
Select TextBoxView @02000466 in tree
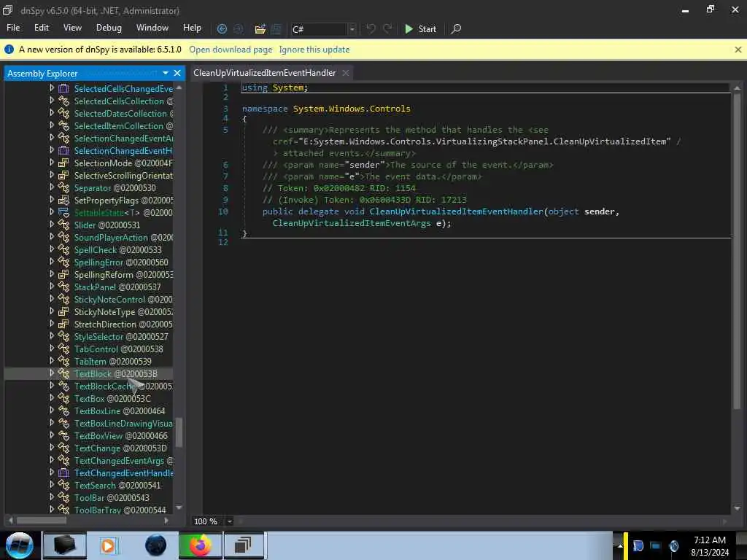[x=121, y=436]
